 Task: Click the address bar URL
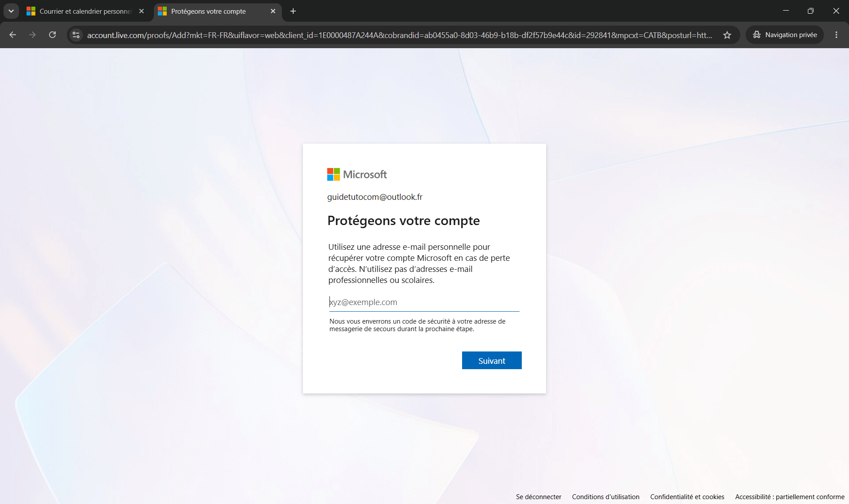(399, 35)
